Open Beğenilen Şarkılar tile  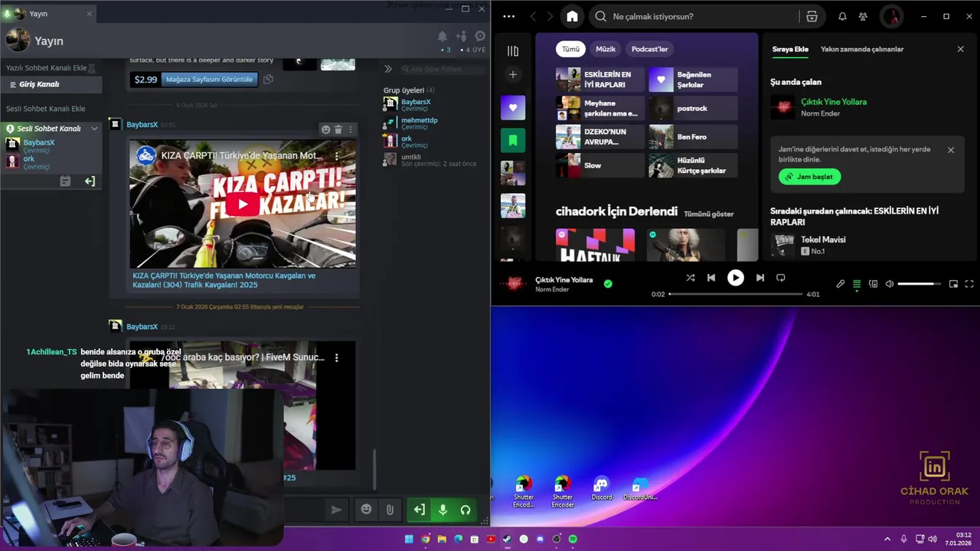[693, 80]
